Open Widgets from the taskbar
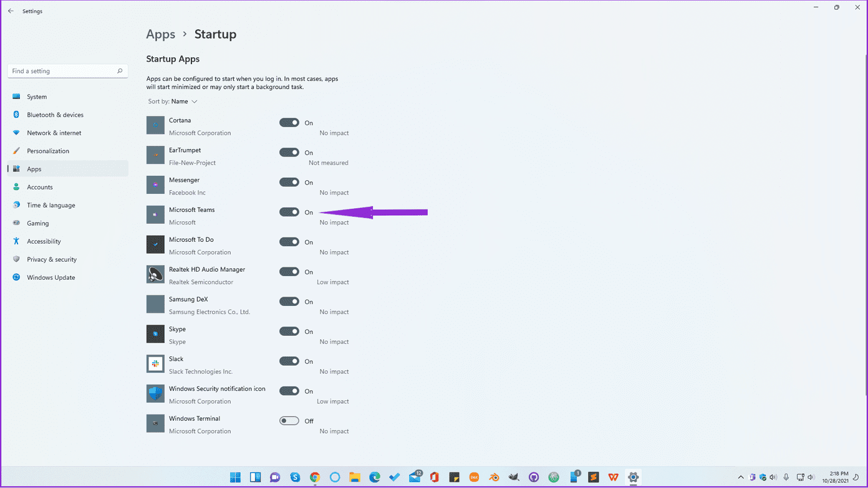 (x=255, y=477)
